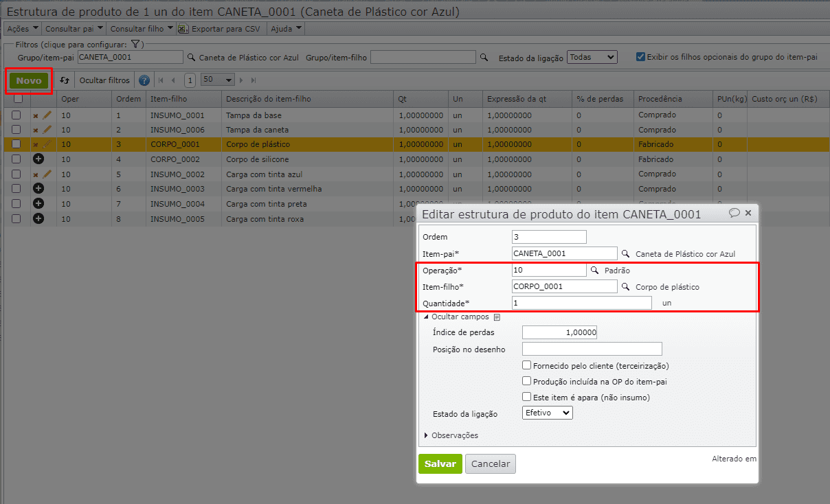Edit the CORPO_0001 row with pencil icon
The width and height of the screenshot is (830, 504).
pyautogui.click(x=47, y=144)
